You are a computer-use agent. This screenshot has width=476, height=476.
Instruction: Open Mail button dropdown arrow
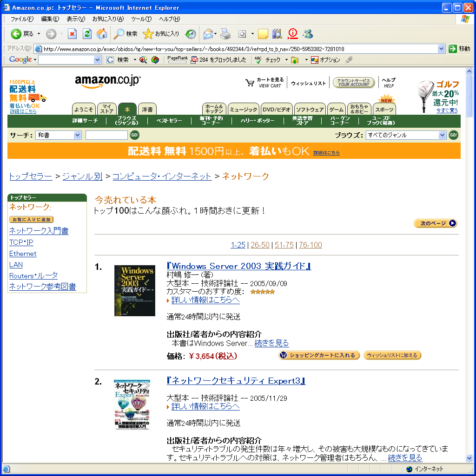(216, 34)
